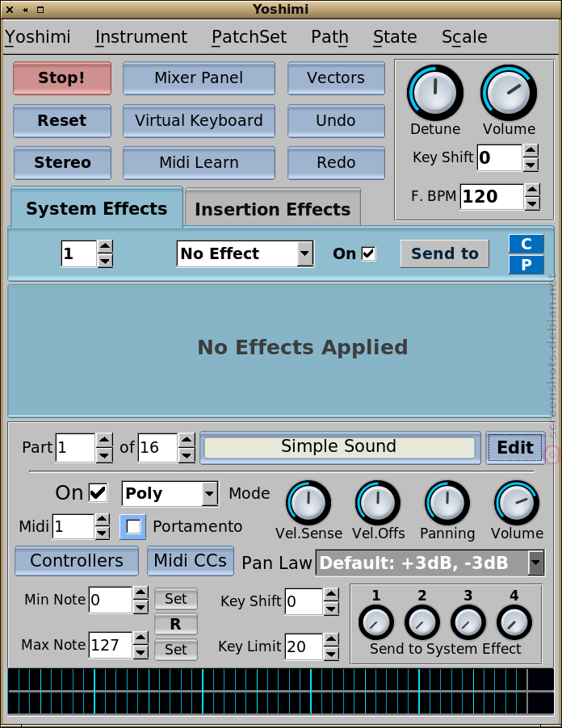Increase system effect number with up arrow
The height and width of the screenshot is (728, 562).
pos(105,247)
